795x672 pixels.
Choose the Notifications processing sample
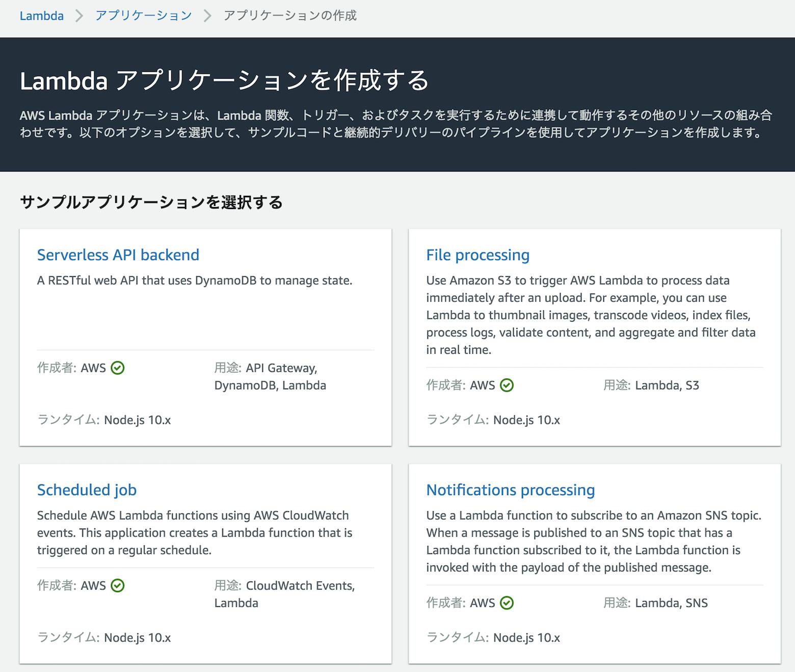pyautogui.click(x=510, y=490)
